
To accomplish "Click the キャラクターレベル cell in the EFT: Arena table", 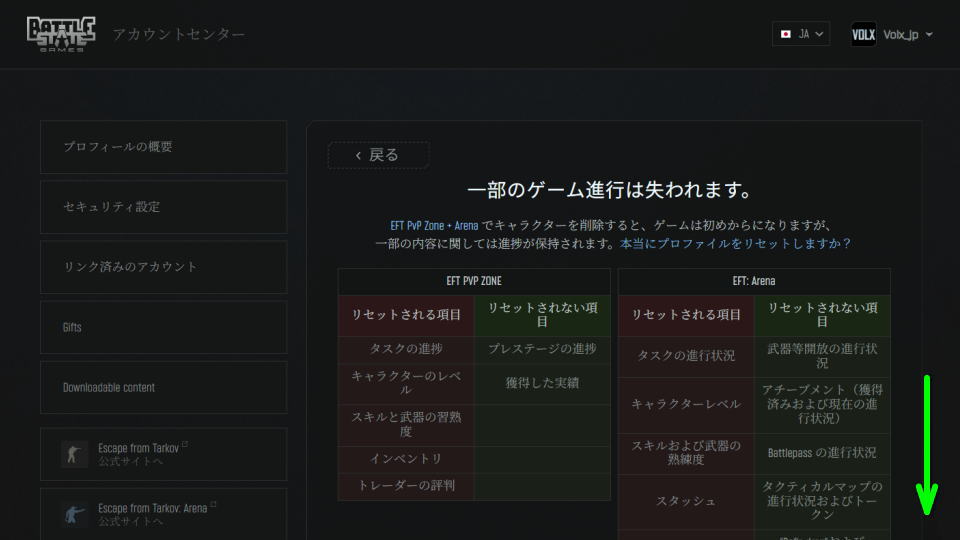I will 686,404.
